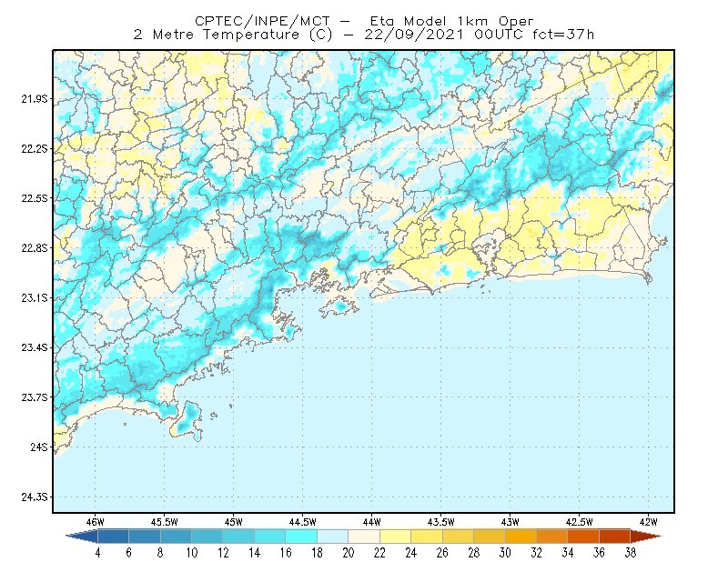Click the 42W longitude label
728x562 pixels.
(x=649, y=522)
